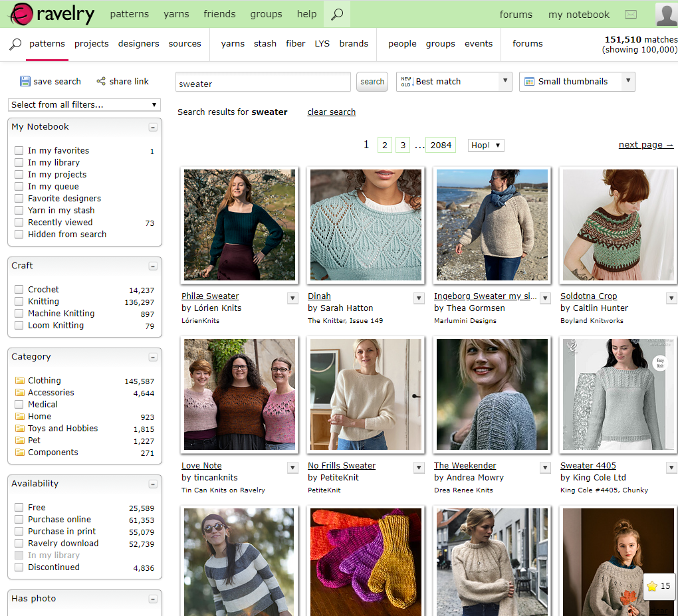The height and width of the screenshot is (616, 678).
Task: Click the clear search link
Action: point(331,112)
